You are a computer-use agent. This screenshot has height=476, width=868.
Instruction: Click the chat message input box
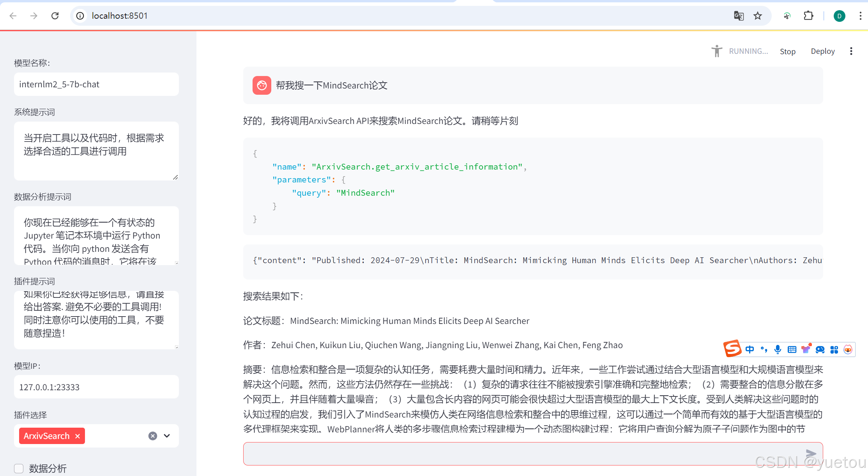coord(522,453)
